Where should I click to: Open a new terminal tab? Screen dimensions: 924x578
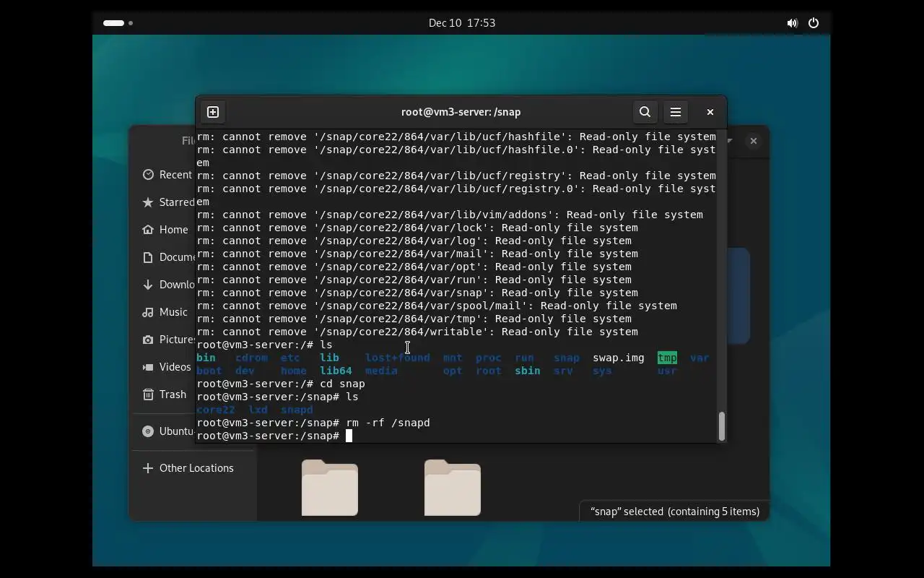tap(213, 112)
